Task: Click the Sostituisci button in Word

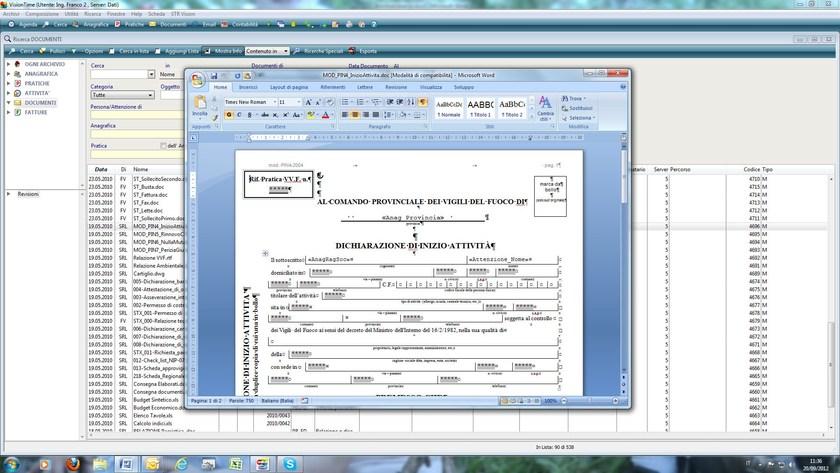Action: (x=578, y=108)
